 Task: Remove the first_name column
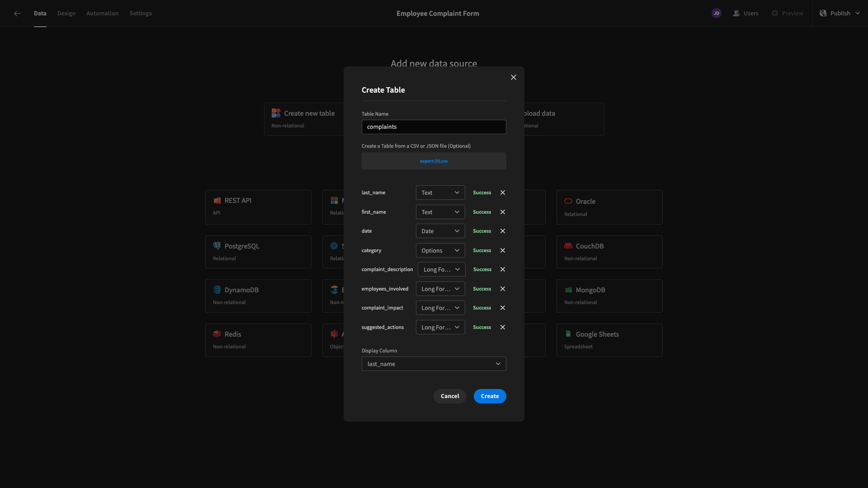point(502,212)
